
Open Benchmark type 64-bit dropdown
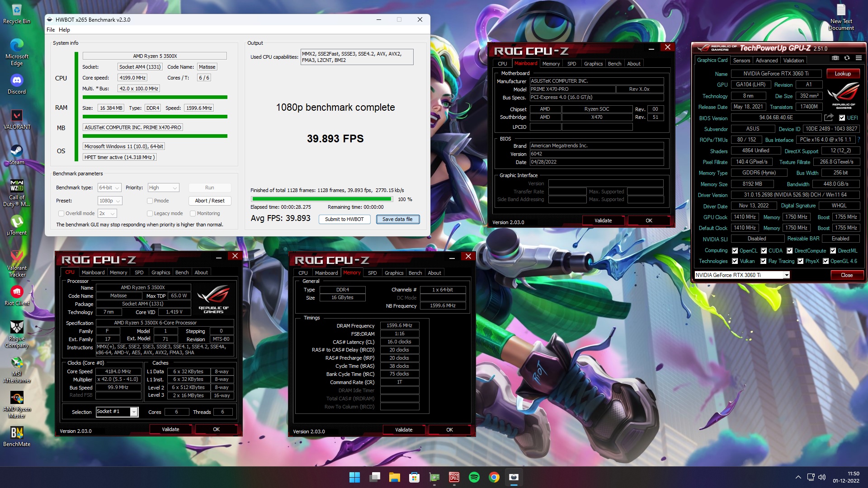click(x=109, y=188)
